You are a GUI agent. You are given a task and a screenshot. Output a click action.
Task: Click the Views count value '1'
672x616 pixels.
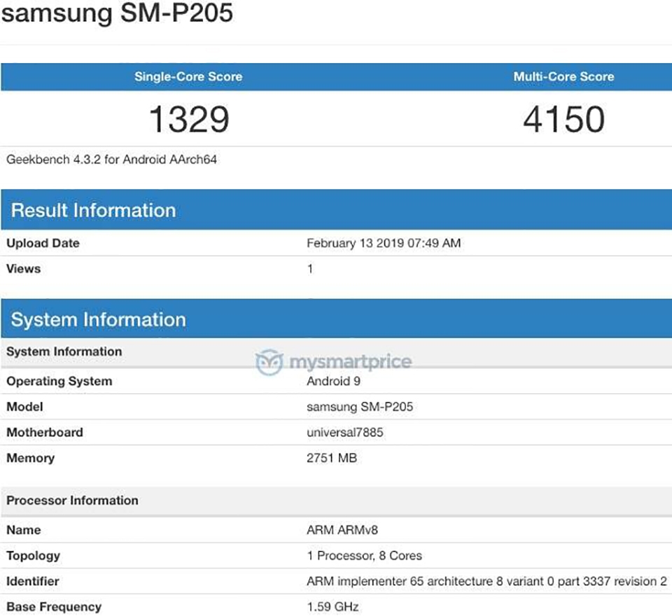click(x=310, y=269)
